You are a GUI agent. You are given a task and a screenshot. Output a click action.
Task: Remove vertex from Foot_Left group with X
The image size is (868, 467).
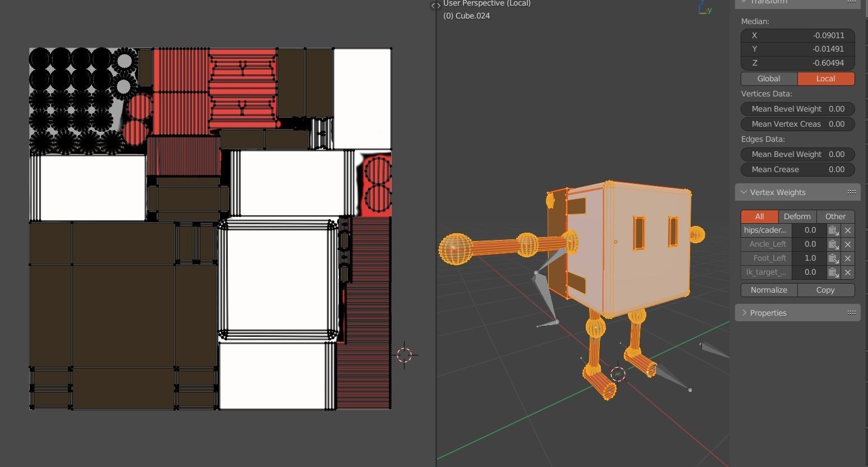point(848,258)
